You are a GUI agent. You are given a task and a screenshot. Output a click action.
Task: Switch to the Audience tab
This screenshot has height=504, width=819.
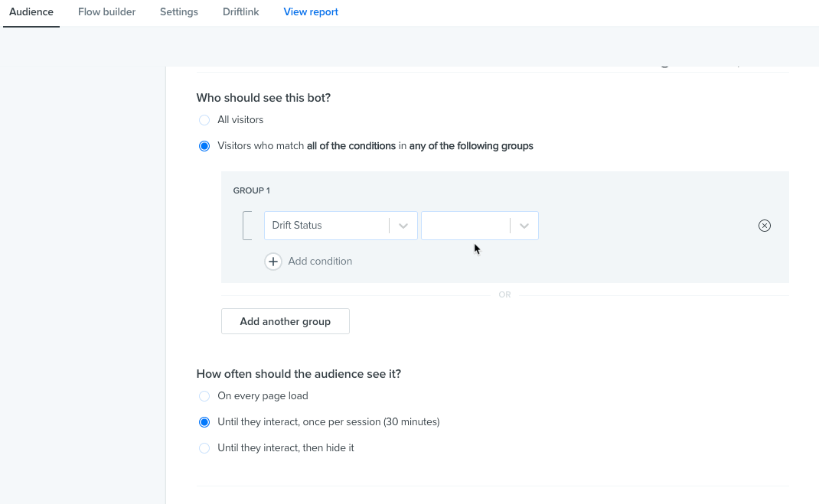click(31, 12)
